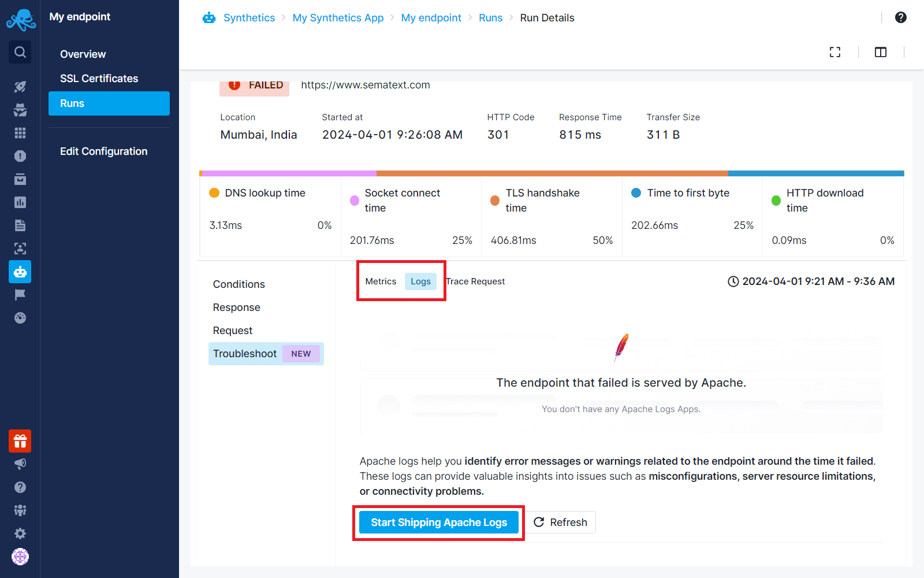Select the Synthetics robot icon in sidebar

(x=20, y=272)
